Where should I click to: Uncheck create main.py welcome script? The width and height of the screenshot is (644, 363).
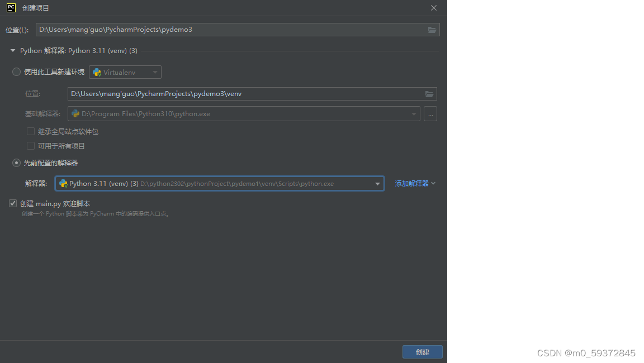pyautogui.click(x=13, y=203)
